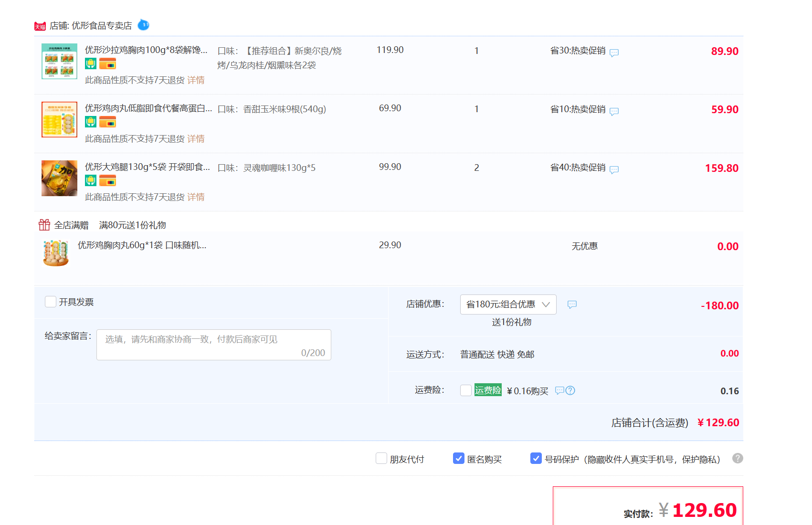This screenshot has width=812, height=525.
Task: Click the 29.90 gift unit price
Action: pos(390,245)
